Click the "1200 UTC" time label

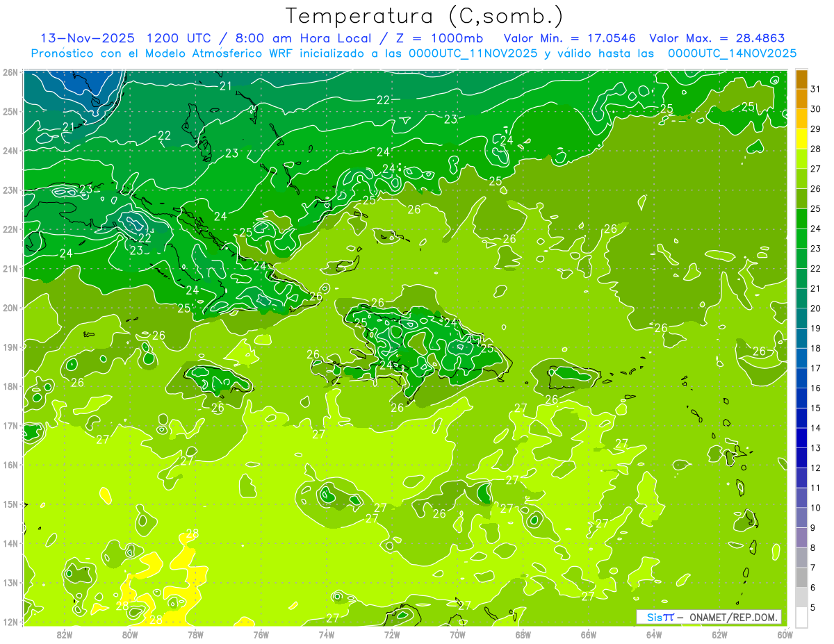point(180,38)
